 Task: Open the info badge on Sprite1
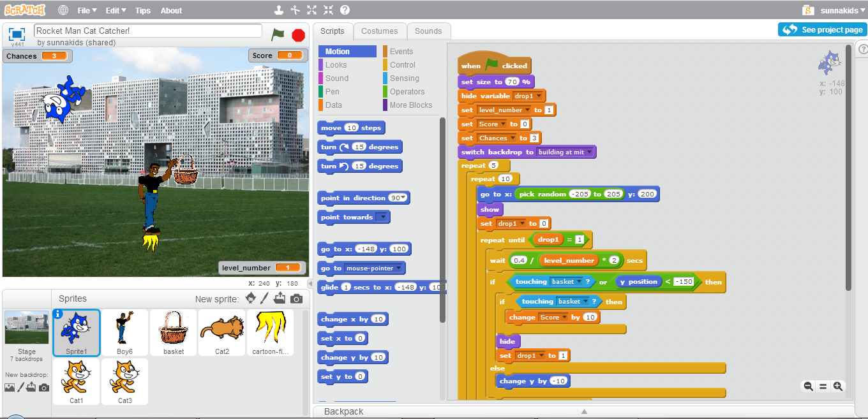[58, 313]
